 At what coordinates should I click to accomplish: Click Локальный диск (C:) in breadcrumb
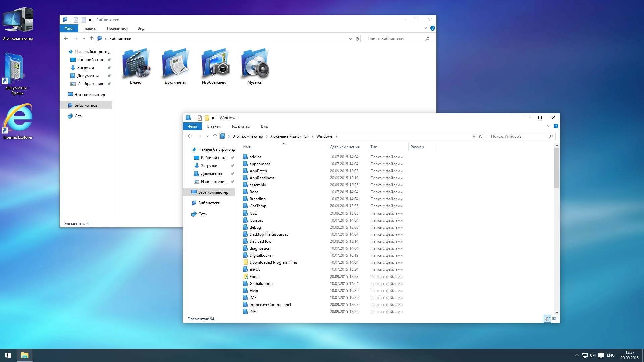[289, 136]
